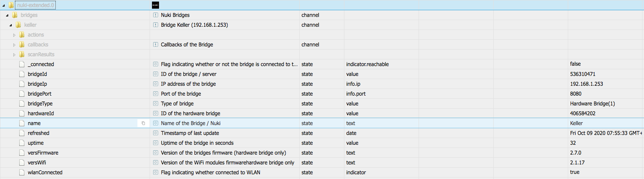Click the false value of _connected
644x179 pixels.
click(x=575, y=64)
